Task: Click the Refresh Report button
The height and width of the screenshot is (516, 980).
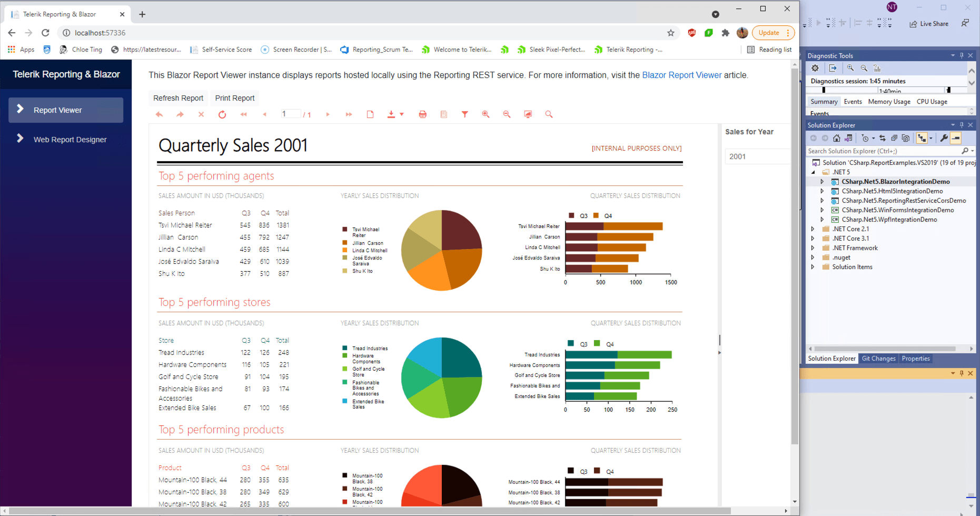Action: [x=178, y=98]
